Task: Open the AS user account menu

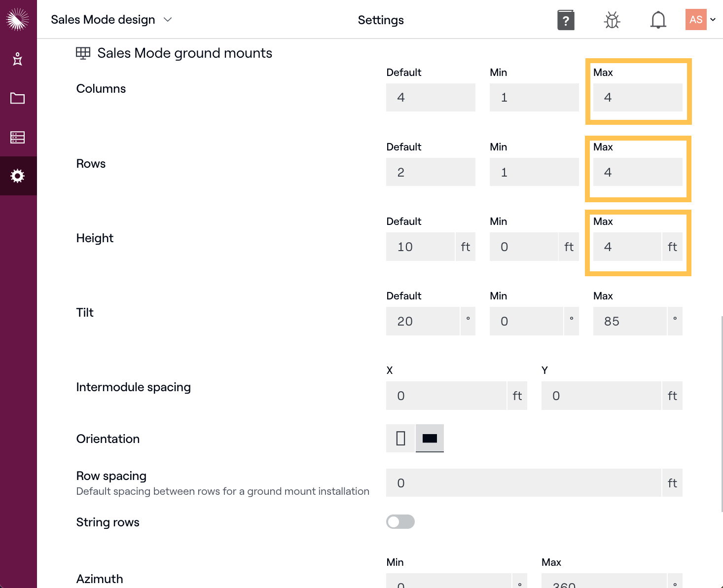Action: [696, 20]
